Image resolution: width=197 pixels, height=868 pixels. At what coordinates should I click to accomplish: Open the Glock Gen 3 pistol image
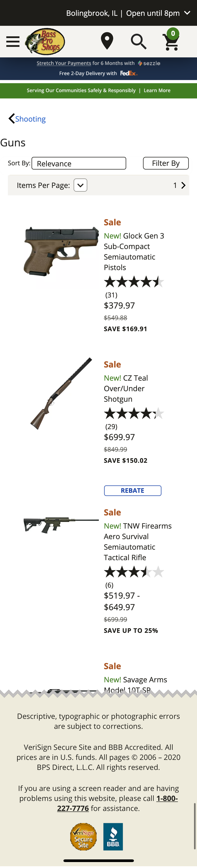[61, 251]
